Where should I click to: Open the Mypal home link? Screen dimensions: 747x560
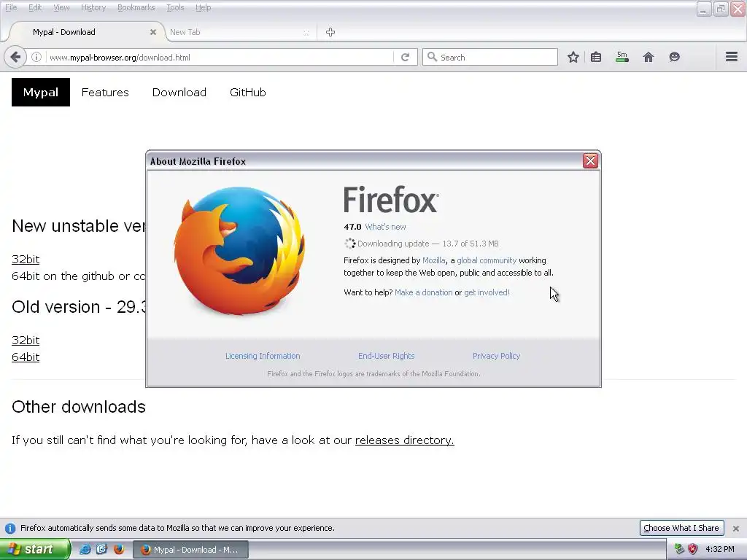[x=41, y=93]
